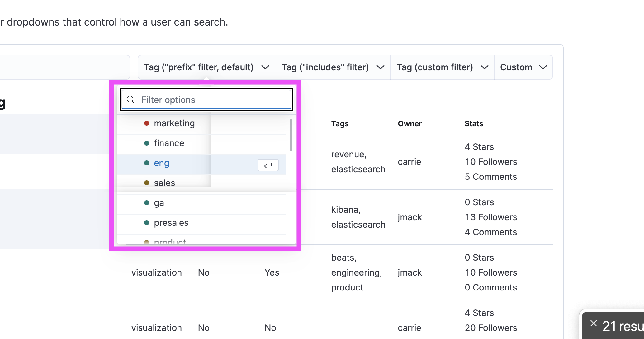
Task: Click the yellow dot beside sales
Action: click(x=147, y=183)
